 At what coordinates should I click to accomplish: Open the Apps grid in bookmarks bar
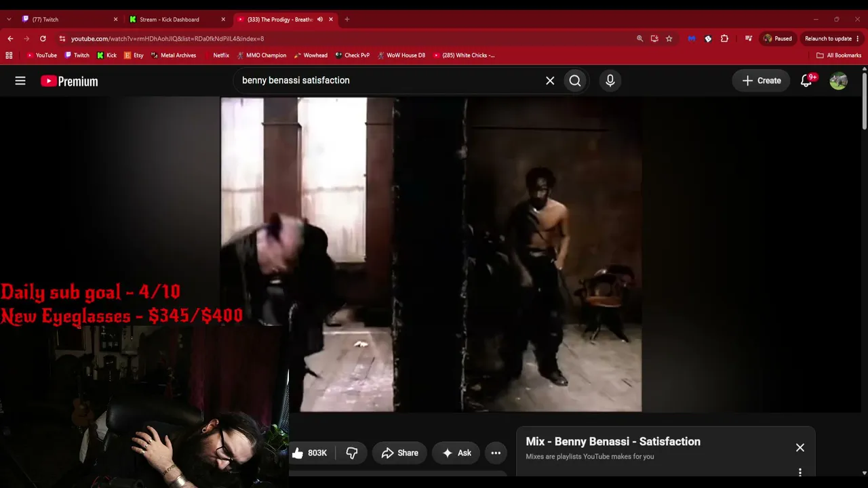[9, 56]
